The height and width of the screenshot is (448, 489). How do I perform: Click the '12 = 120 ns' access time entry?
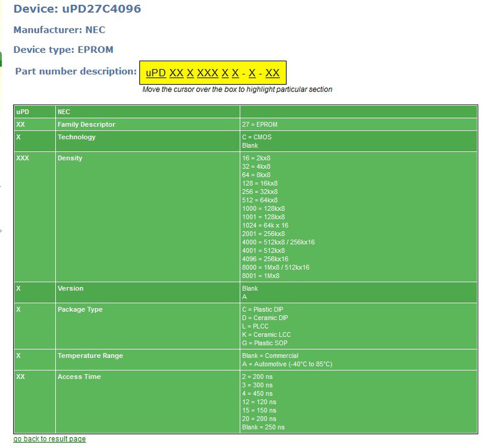[259, 402]
